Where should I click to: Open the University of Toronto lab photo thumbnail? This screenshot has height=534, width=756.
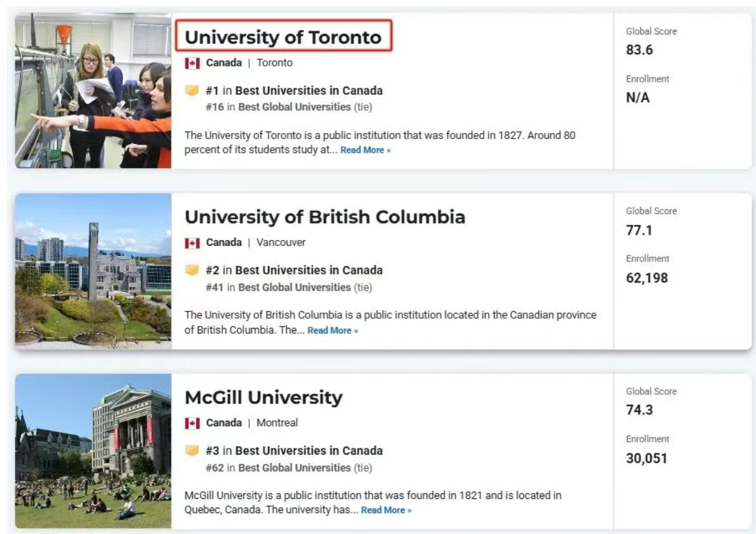(93, 90)
